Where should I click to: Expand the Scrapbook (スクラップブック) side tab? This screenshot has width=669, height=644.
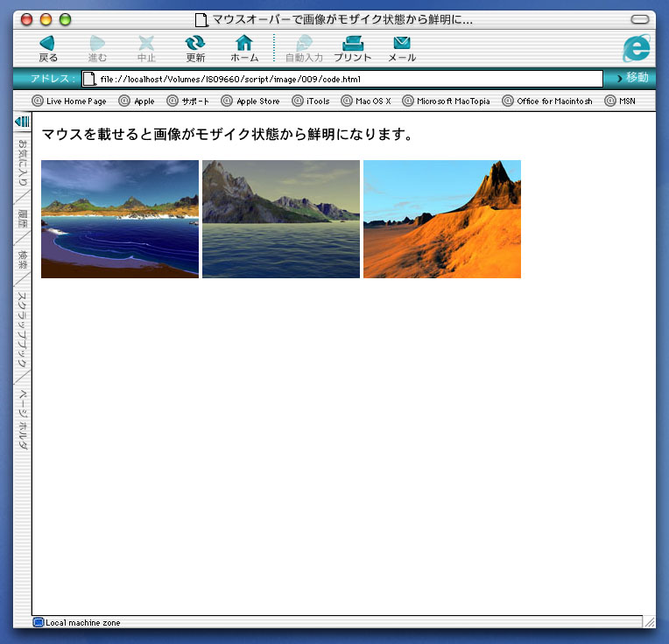pyautogui.click(x=23, y=329)
